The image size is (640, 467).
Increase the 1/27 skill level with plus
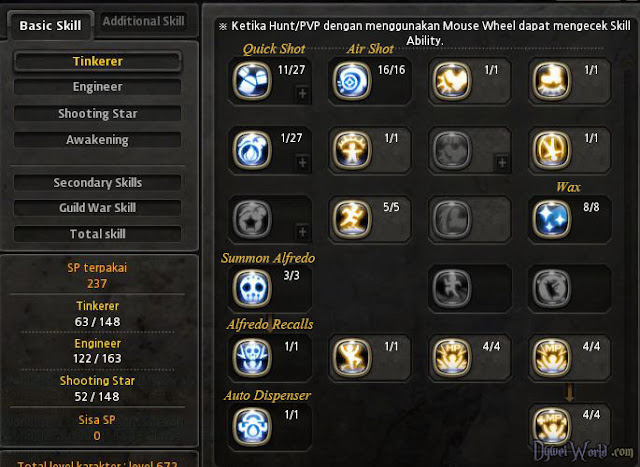pos(302,162)
